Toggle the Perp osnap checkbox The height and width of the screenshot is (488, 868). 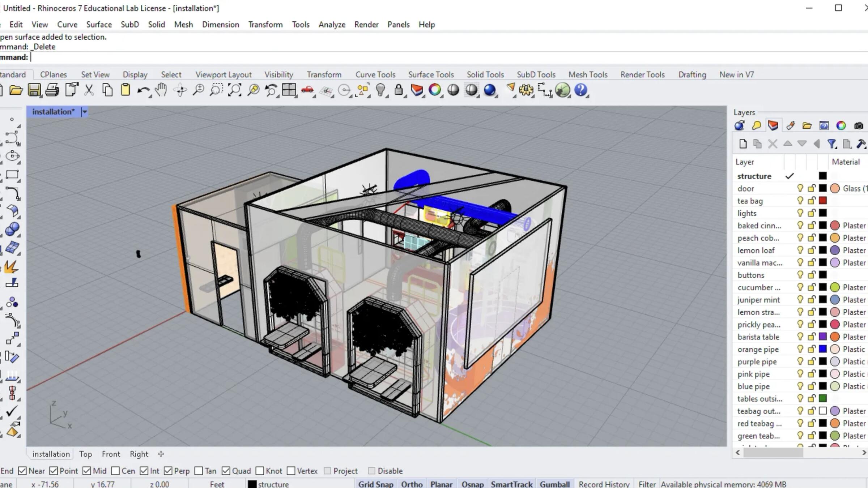(x=168, y=471)
